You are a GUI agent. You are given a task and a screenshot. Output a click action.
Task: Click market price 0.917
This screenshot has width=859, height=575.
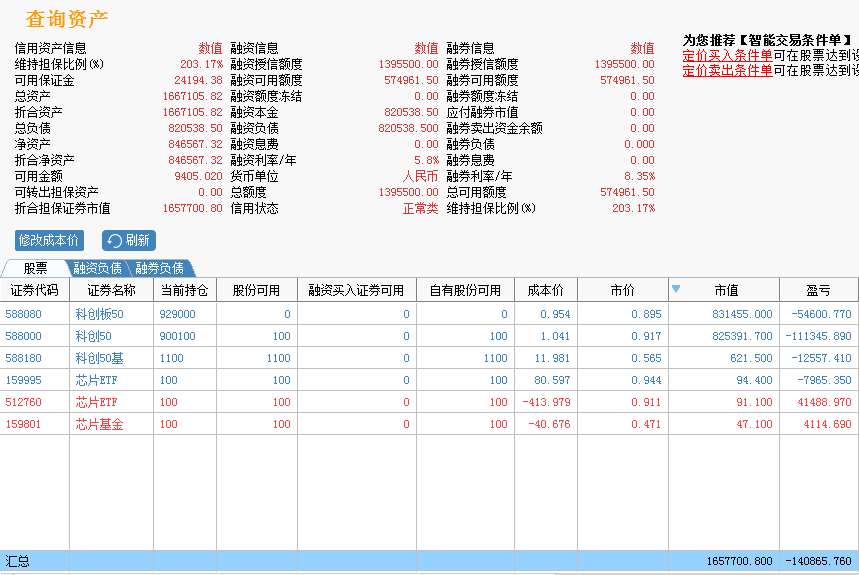pyautogui.click(x=646, y=336)
